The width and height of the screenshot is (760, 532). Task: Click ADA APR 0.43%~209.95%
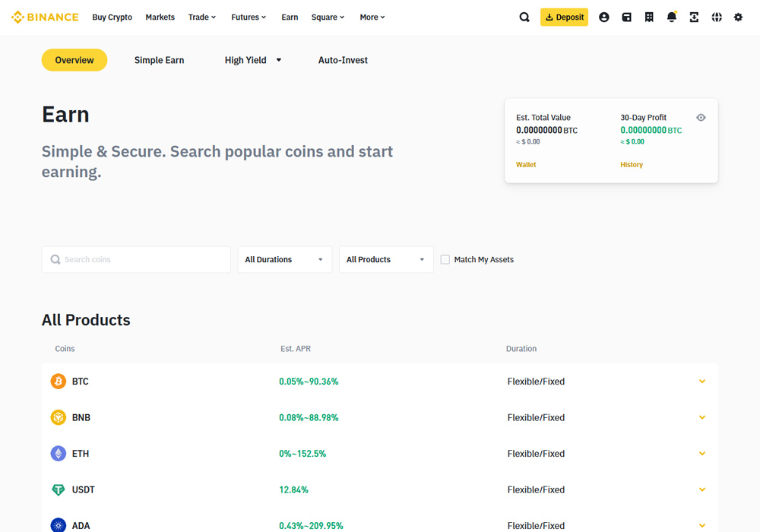click(311, 526)
